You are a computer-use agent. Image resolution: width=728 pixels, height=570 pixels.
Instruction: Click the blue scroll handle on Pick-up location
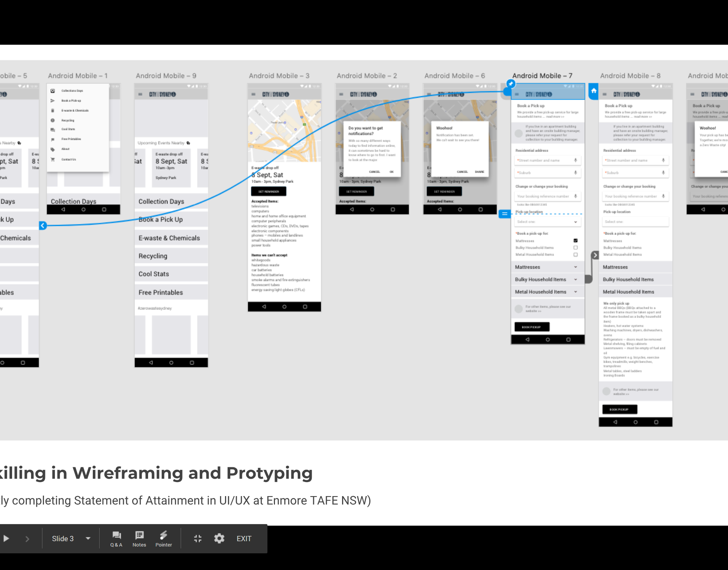point(505,214)
